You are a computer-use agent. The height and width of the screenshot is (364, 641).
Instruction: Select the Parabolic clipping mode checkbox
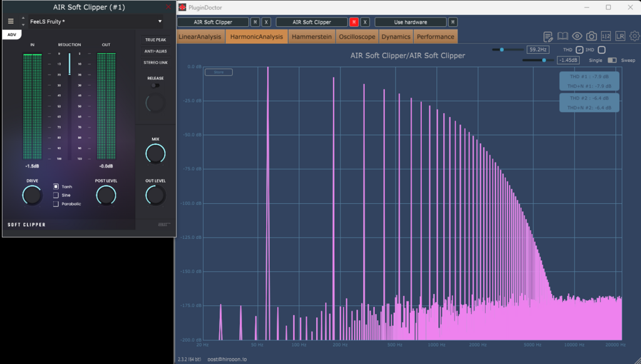56,203
